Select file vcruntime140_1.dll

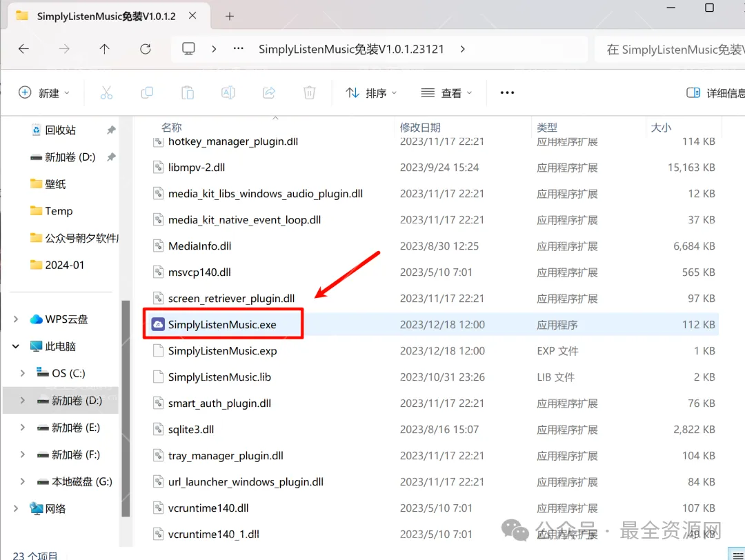pos(213,534)
